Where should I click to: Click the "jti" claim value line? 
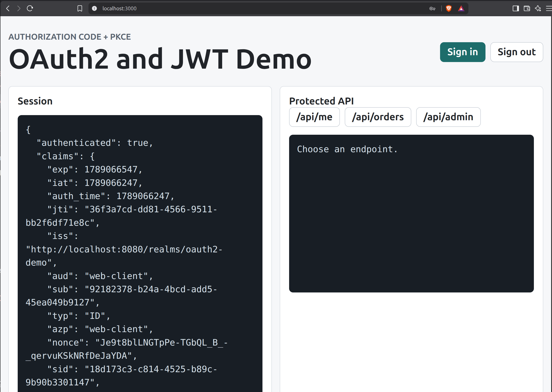tap(121, 216)
